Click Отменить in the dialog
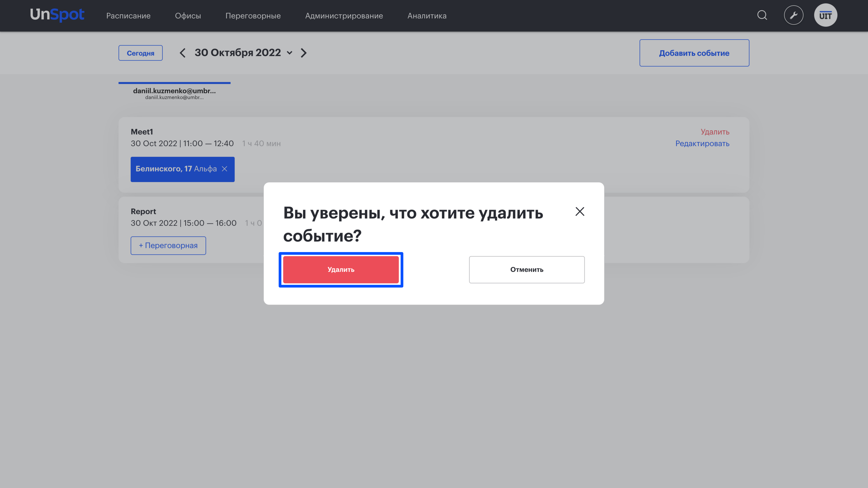 (x=527, y=270)
